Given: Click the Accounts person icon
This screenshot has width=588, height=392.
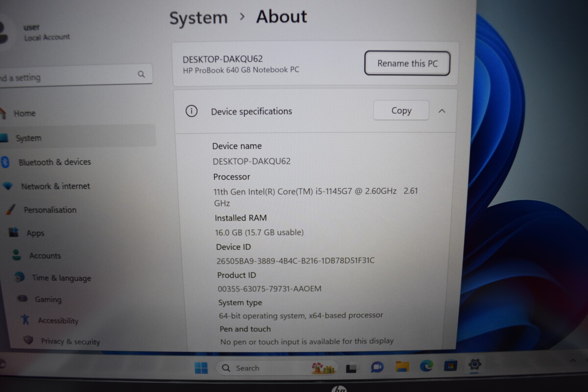Looking at the screenshot, I should pyautogui.click(x=17, y=255).
